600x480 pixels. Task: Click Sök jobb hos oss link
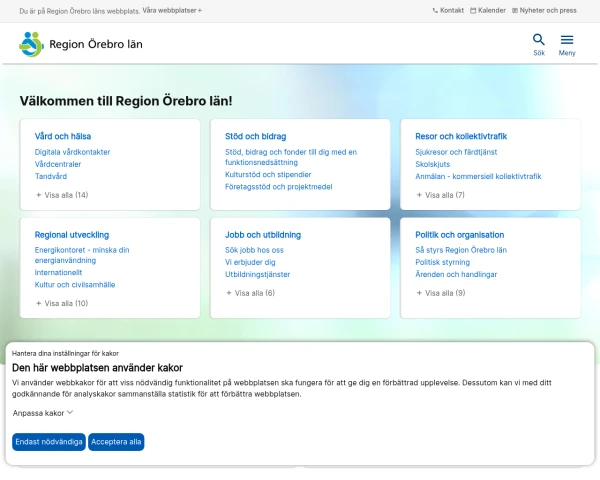[254, 250]
